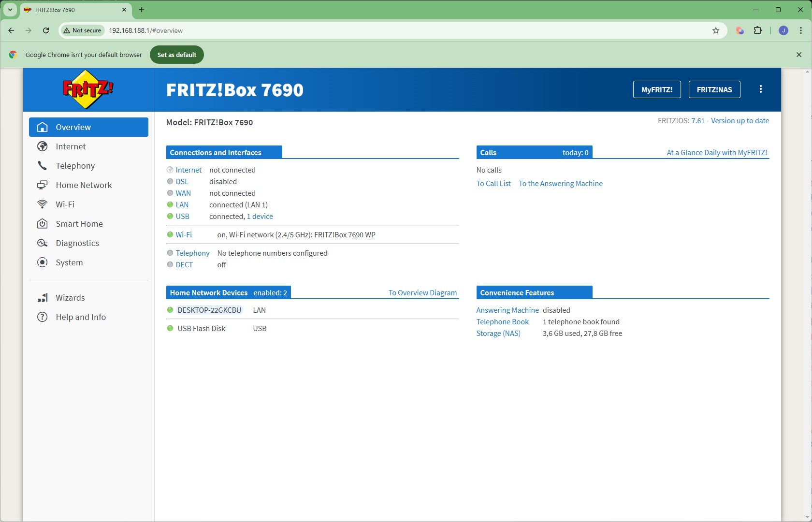The image size is (812, 522).
Task: Open the DECT status link
Action: pyautogui.click(x=184, y=265)
